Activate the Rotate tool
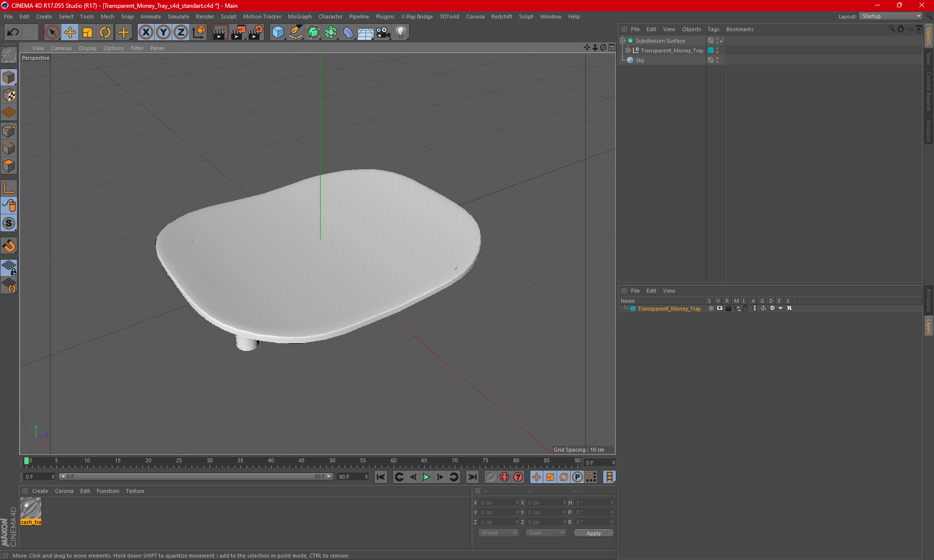This screenshot has width=934, height=560. point(105,32)
